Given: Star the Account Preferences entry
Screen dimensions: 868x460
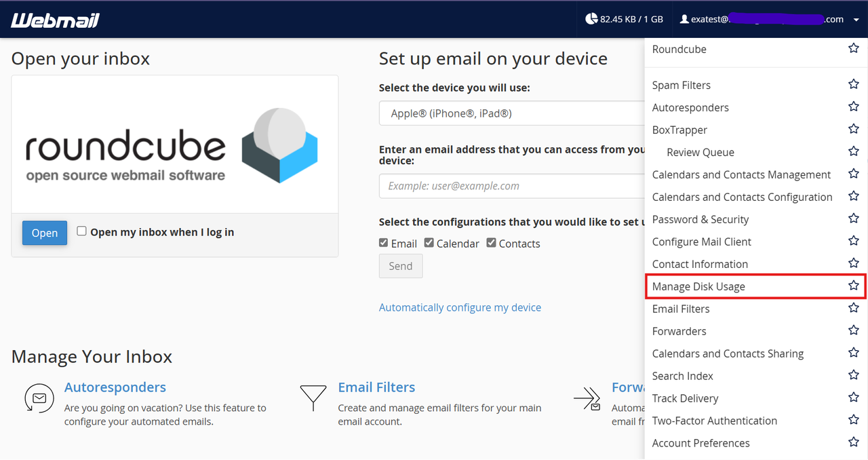Looking at the screenshot, I should (854, 442).
